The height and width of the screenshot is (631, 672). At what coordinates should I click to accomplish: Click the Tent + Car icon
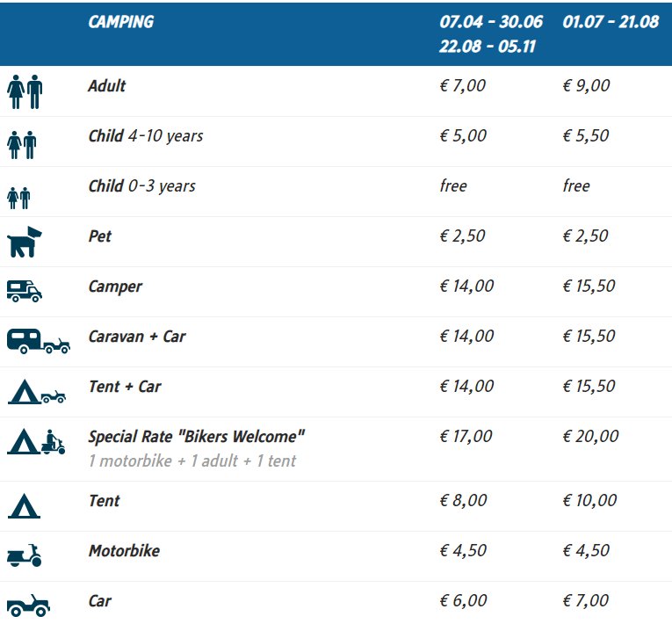tap(37, 391)
